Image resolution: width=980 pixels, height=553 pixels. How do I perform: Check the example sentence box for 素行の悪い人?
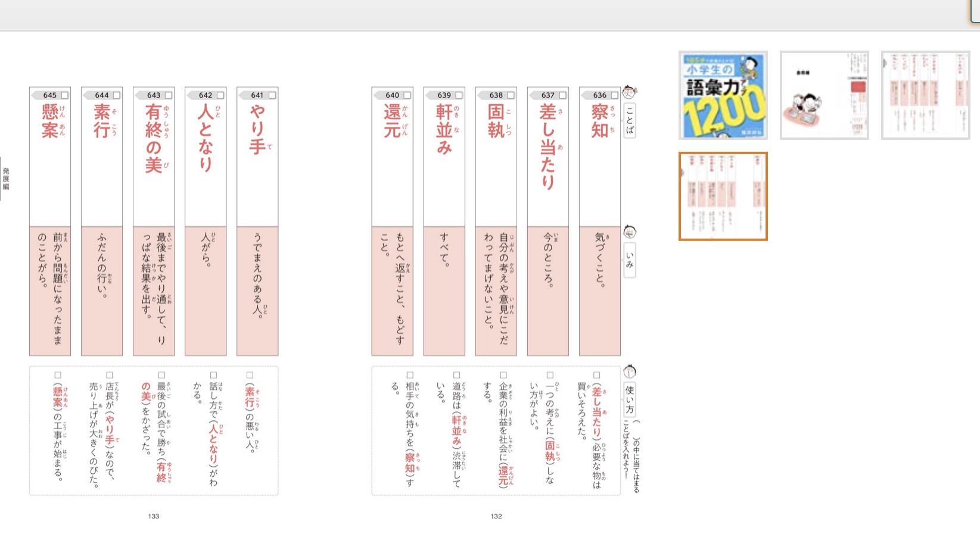250,375
